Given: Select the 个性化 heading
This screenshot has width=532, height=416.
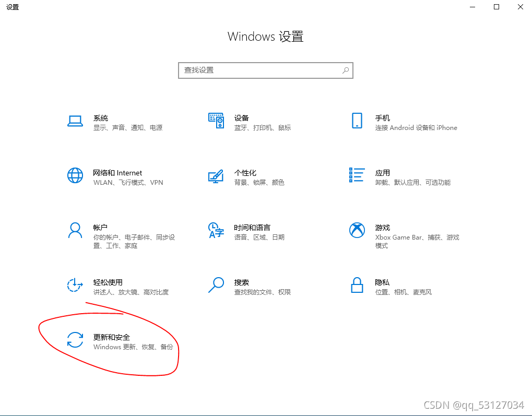Looking at the screenshot, I should (245, 173).
